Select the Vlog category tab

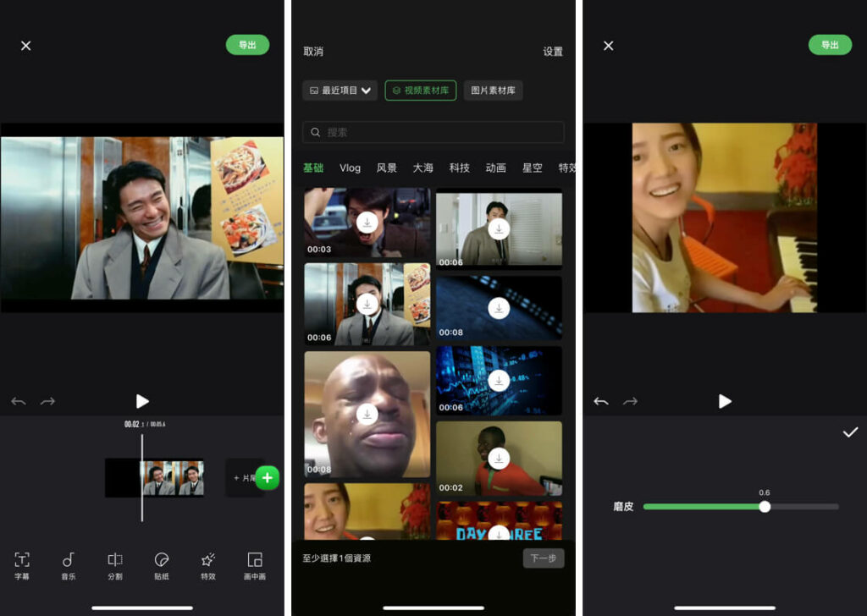(x=350, y=168)
